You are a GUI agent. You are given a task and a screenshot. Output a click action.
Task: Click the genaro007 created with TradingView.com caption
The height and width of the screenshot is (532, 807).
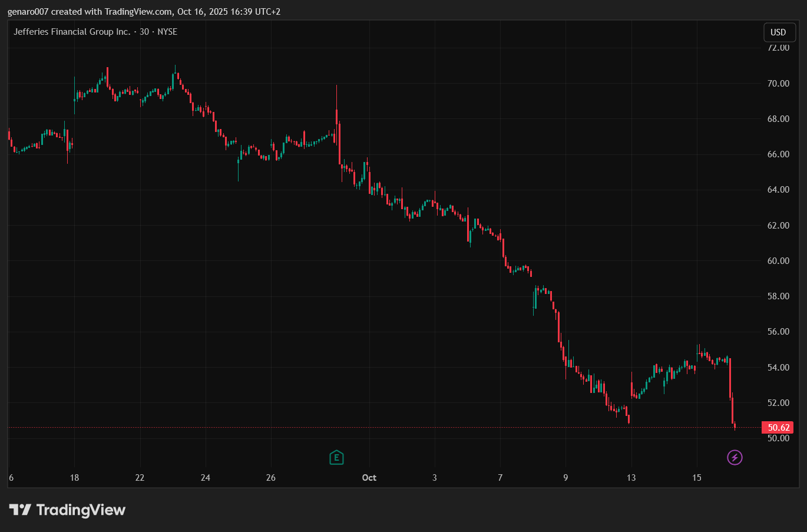pos(144,12)
